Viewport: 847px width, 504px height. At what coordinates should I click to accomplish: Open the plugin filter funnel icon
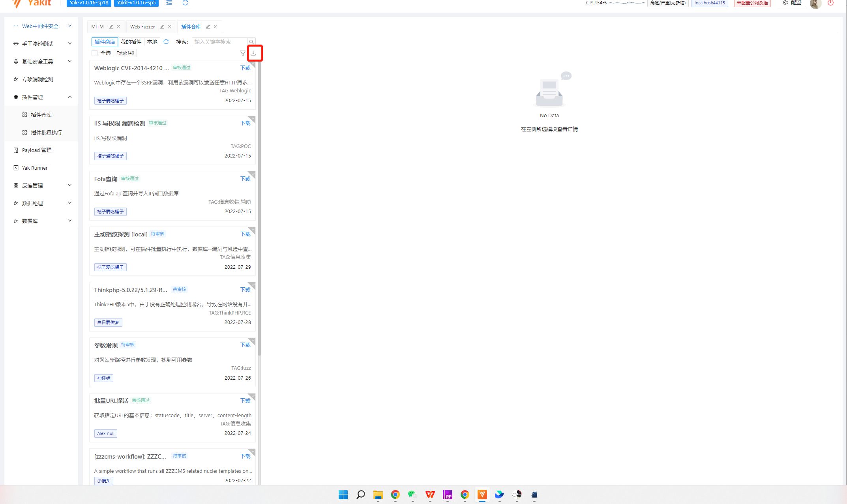pyautogui.click(x=243, y=53)
